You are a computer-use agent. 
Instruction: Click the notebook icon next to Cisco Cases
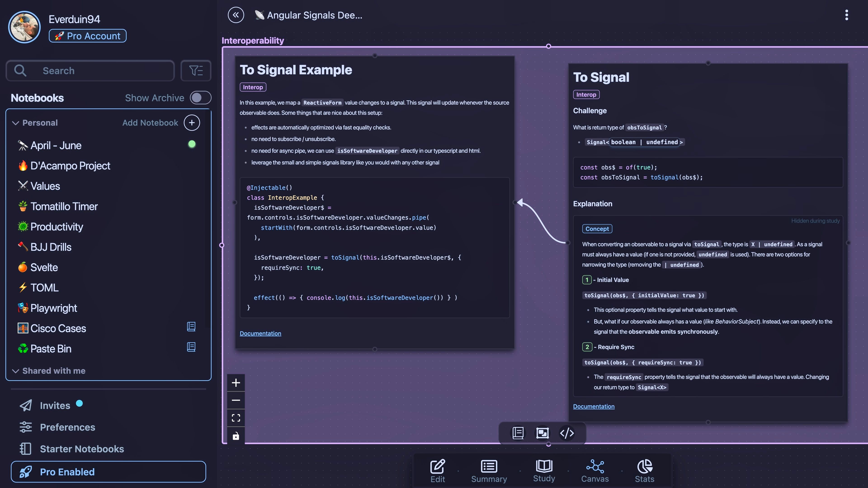click(x=191, y=327)
